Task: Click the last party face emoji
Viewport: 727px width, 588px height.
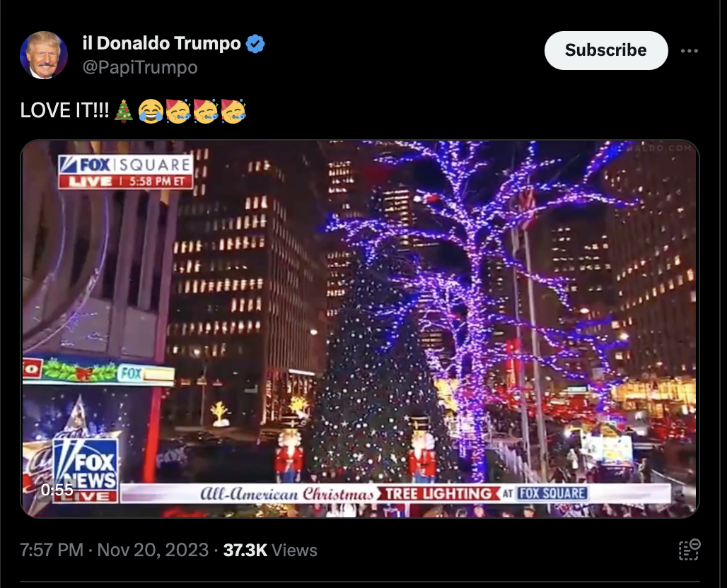Action: coord(233,111)
